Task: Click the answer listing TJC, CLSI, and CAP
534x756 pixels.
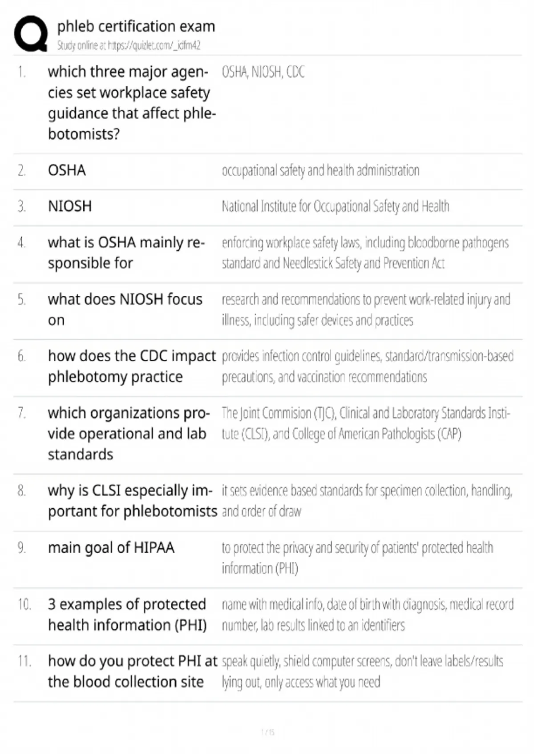Action: (x=366, y=423)
